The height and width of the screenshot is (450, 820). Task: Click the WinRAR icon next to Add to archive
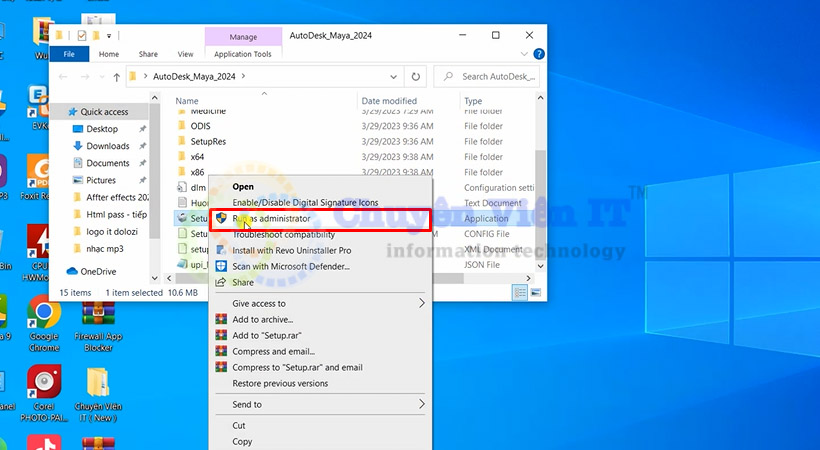click(x=221, y=319)
